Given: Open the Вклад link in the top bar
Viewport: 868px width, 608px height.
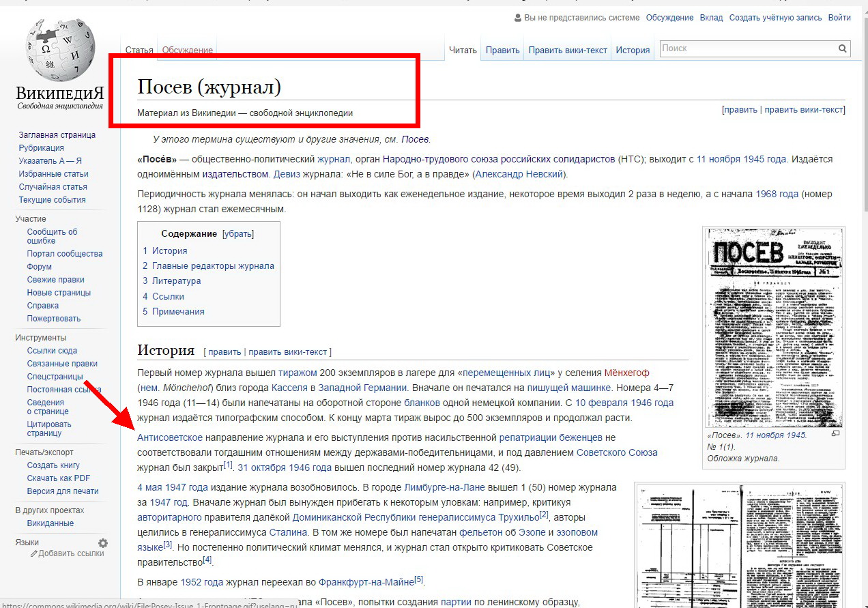Looking at the screenshot, I should coord(711,18).
